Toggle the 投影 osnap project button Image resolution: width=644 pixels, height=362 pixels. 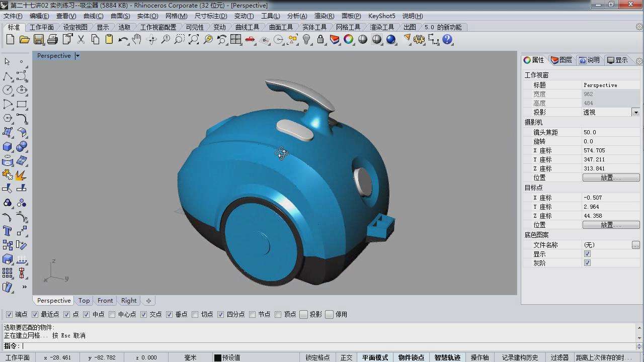tap(303, 314)
